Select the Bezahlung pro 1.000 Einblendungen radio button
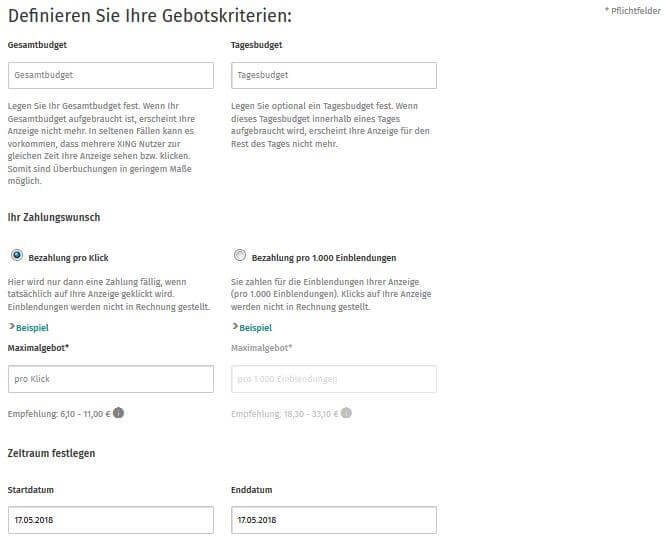 pos(240,256)
